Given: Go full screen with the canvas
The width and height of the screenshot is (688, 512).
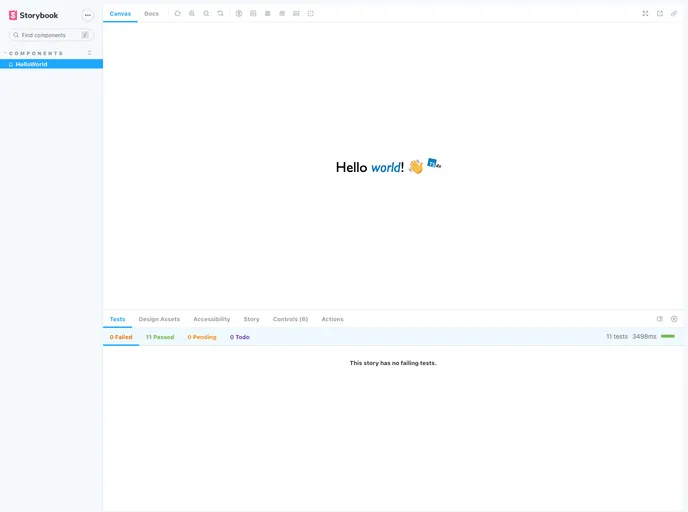Looking at the screenshot, I should point(645,13).
